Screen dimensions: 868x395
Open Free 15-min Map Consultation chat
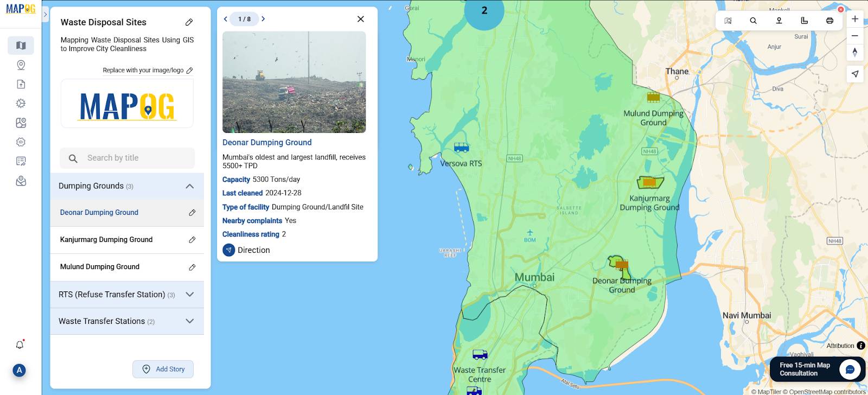(x=818, y=369)
